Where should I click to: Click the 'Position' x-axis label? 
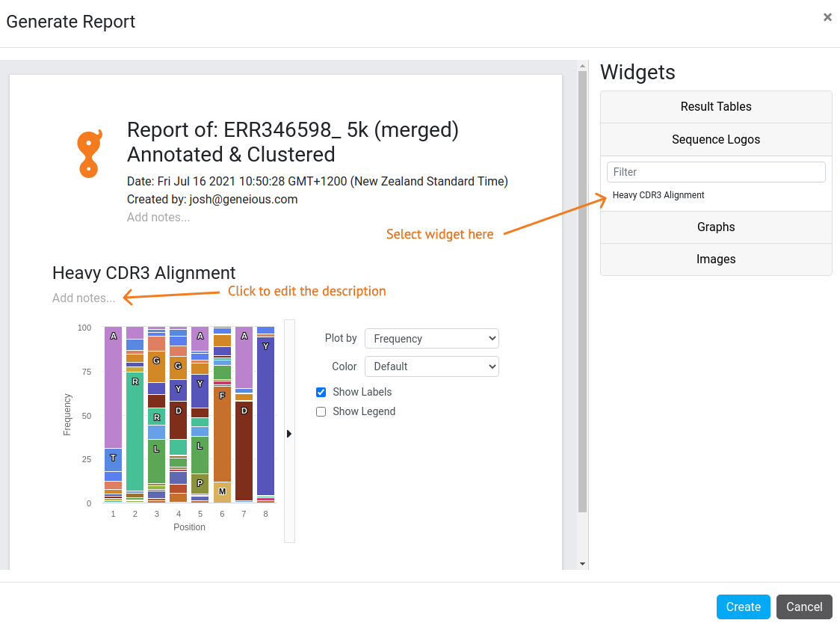pyautogui.click(x=189, y=527)
